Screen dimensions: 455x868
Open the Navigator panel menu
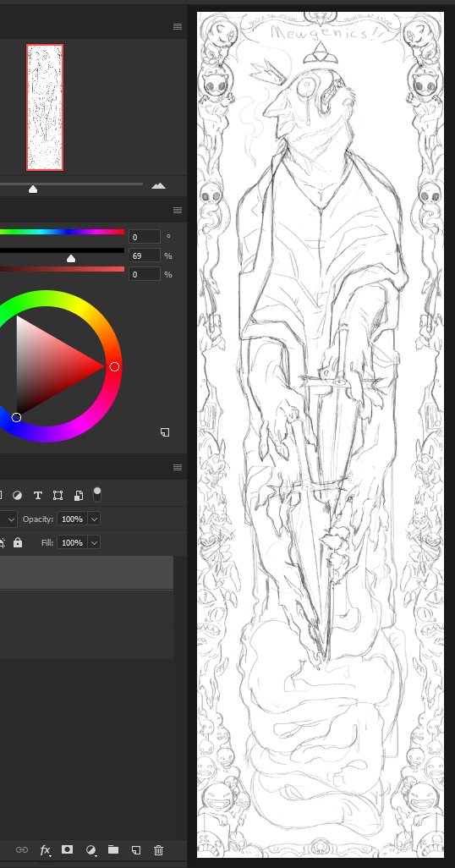point(177,26)
